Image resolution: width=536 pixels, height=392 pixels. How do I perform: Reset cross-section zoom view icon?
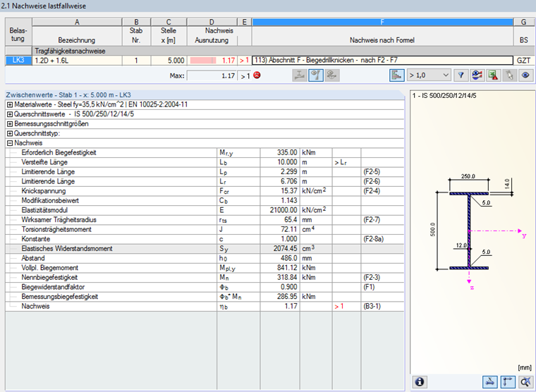coord(525,381)
